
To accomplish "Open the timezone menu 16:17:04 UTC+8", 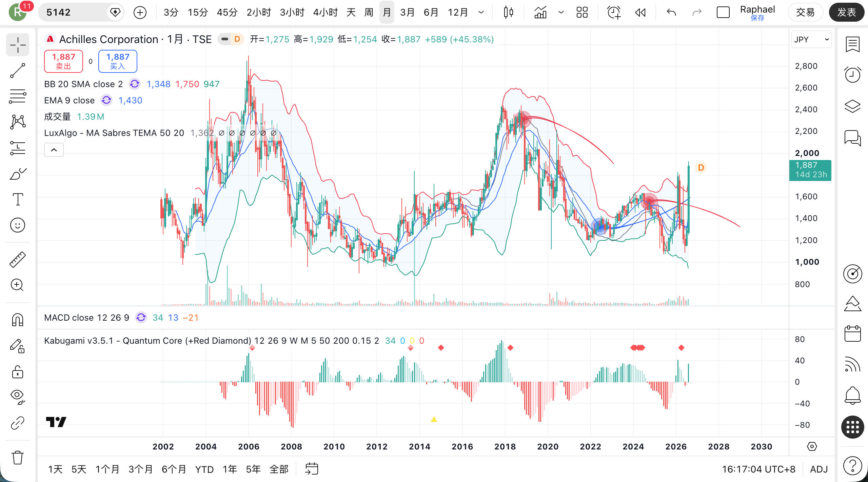I will click(x=758, y=469).
